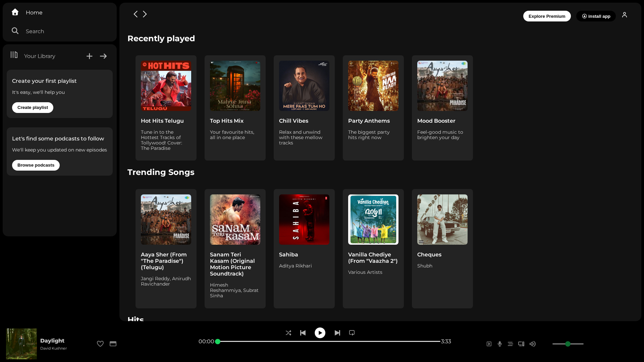
Task: Open the Sahiba song cover
Action: click(304, 220)
